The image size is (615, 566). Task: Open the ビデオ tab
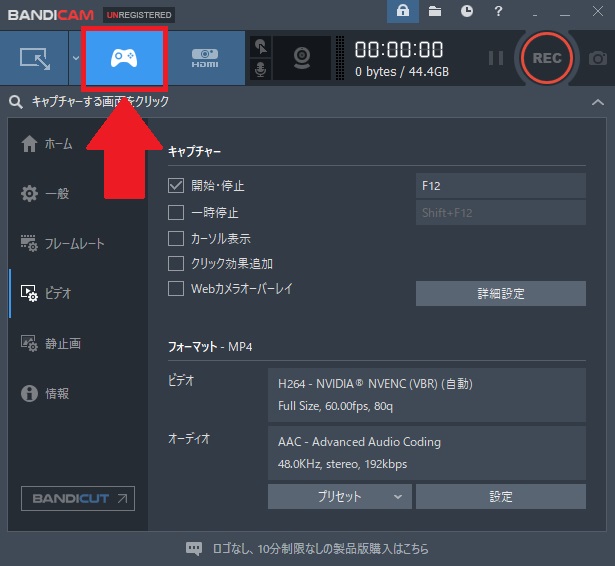pos(45,293)
